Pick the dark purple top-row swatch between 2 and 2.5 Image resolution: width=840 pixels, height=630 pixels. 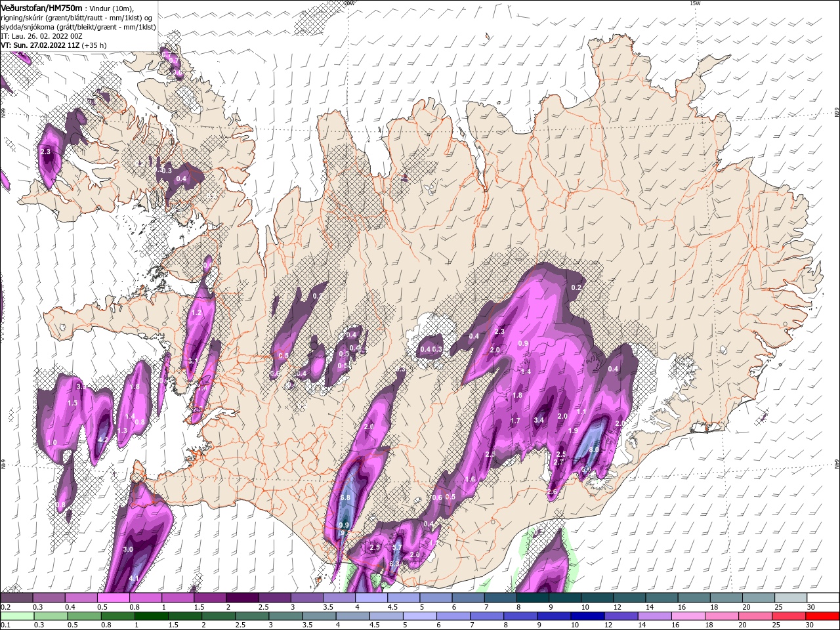point(242,598)
